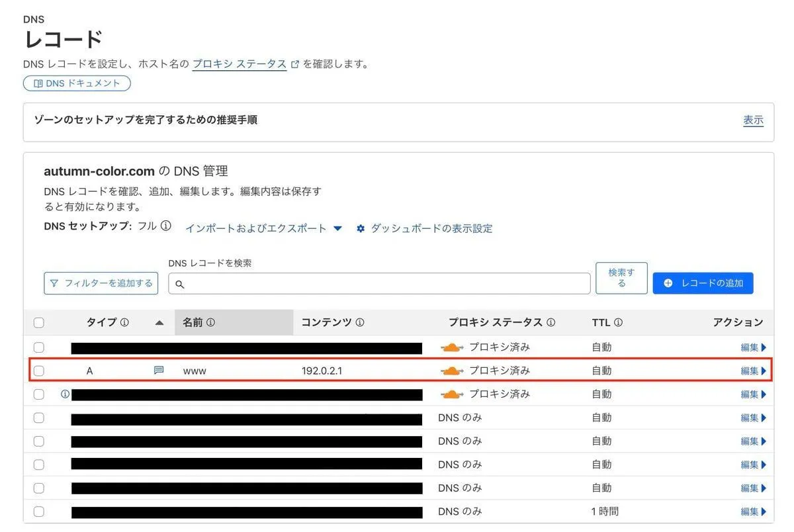The height and width of the screenshot is (532, 794).
Task: Click info icon next to プロキシ ステータス header
Action: tap(551, 323)
